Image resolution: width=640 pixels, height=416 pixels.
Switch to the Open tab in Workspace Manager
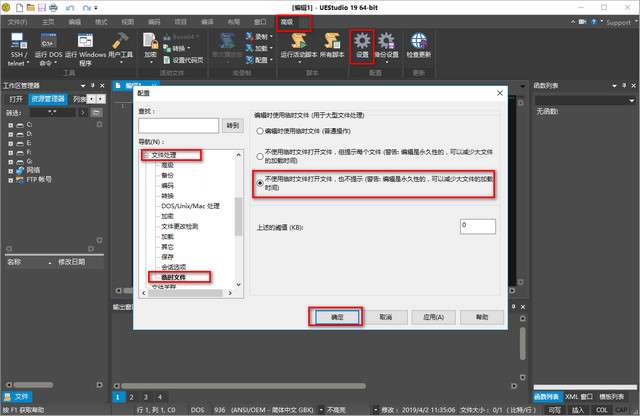coord(16,99)
